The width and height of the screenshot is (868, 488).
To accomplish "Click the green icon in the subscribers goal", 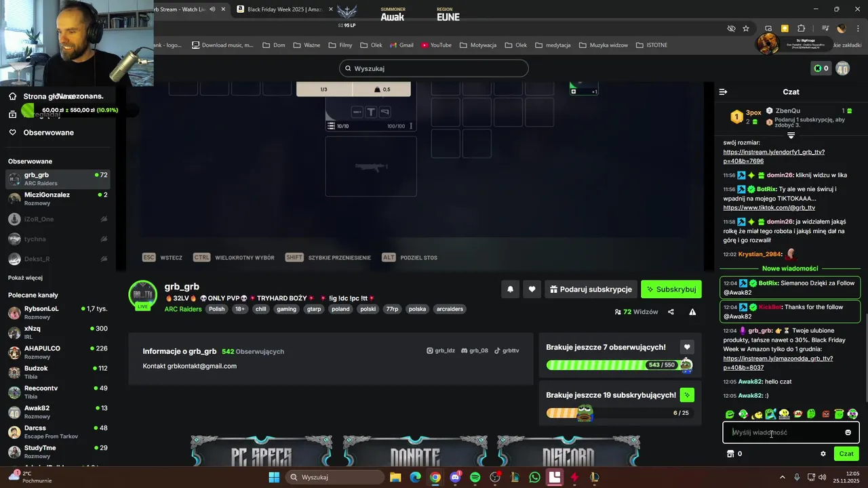I will coord(687,394).
